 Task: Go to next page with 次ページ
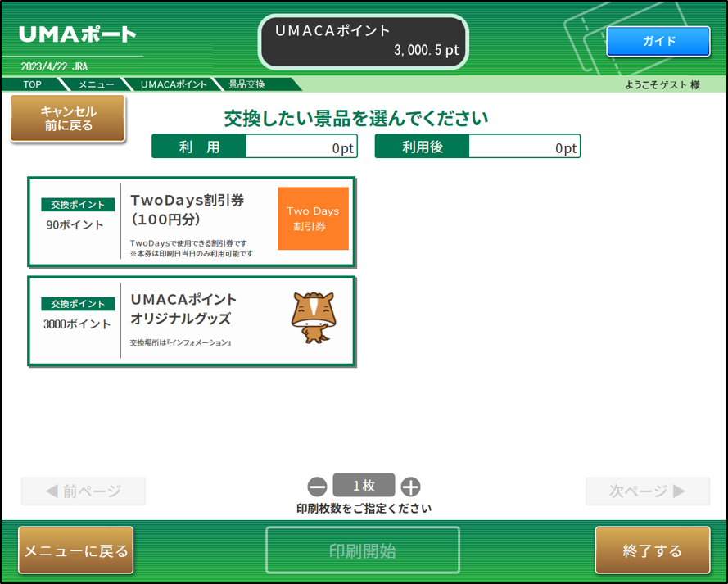click(647, 491)
